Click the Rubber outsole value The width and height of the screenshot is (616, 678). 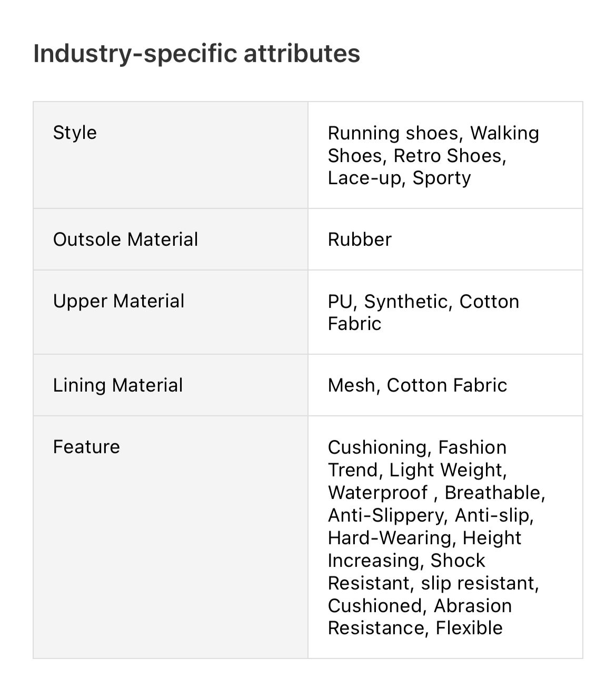tap(360, 240)
